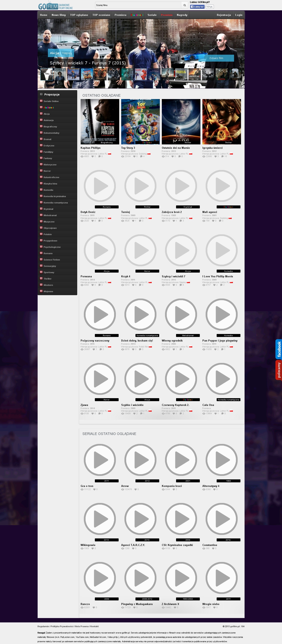Click play icon for Pingwiny z Madagaskaru
Screen dimensions: 282x644
[140, 578]
